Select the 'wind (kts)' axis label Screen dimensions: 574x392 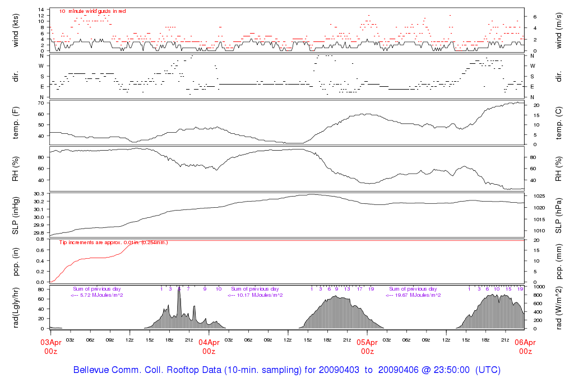tap(15, 30)
